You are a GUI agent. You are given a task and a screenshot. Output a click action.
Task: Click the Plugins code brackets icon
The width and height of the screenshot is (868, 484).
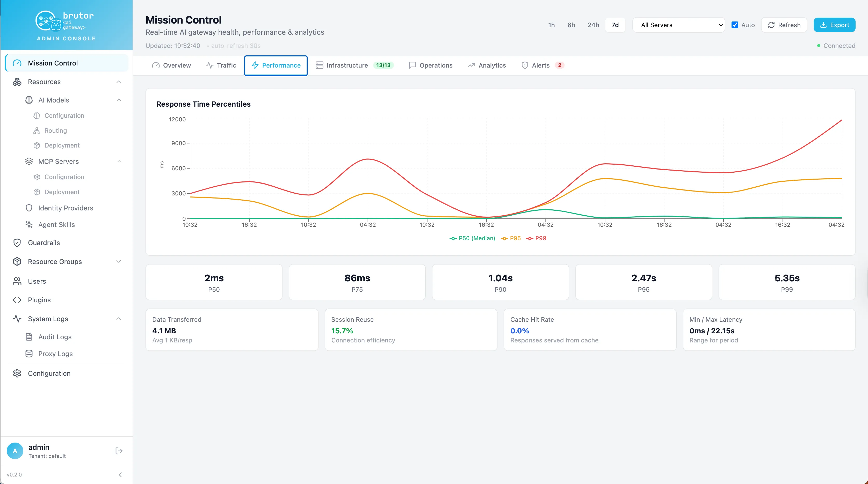17,300
